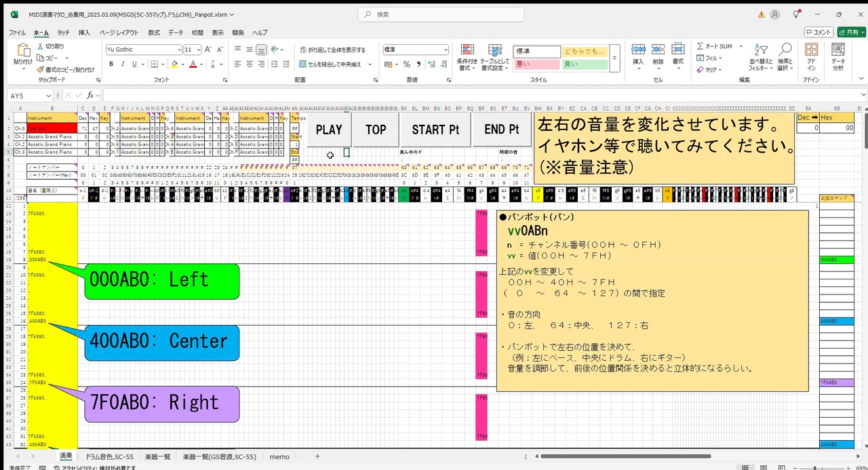Insert new cells via 挿入 icon

point(637,50)
